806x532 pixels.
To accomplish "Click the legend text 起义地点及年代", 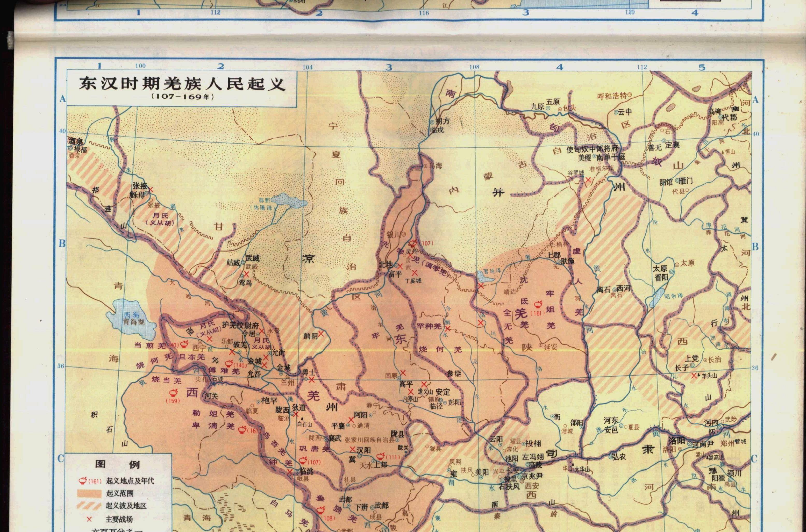I will coord(130,481).
